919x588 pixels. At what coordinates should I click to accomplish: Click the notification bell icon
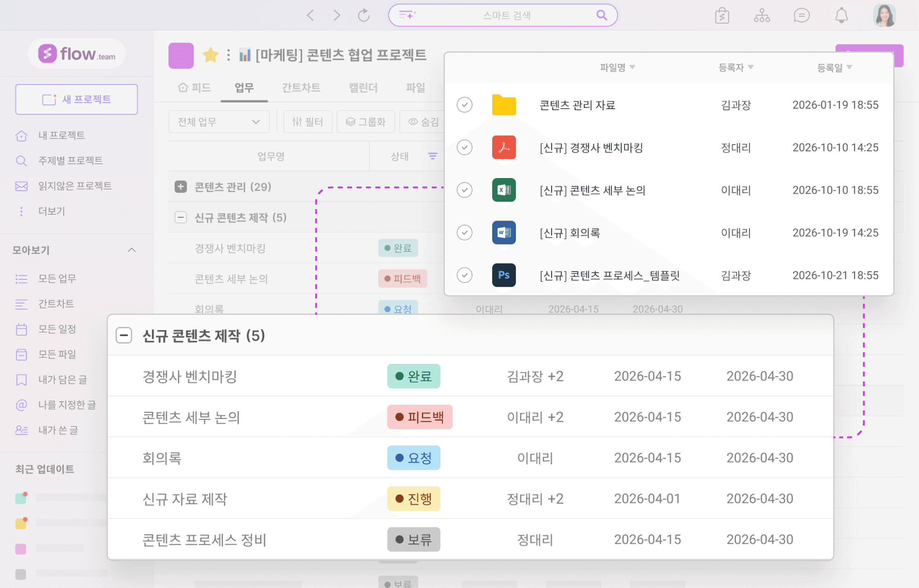[x=841, y=16]
